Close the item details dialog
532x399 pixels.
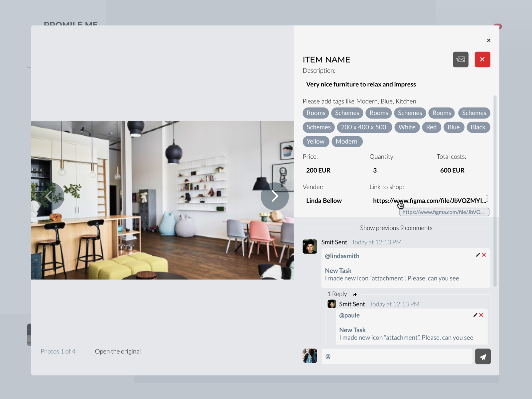click(488, 40)
